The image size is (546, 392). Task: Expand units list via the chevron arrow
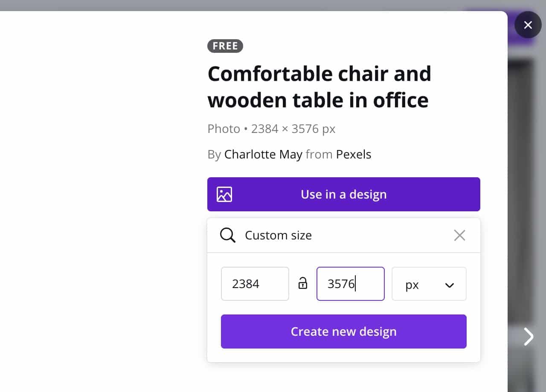pyautogui.click(x=449, y=285)
